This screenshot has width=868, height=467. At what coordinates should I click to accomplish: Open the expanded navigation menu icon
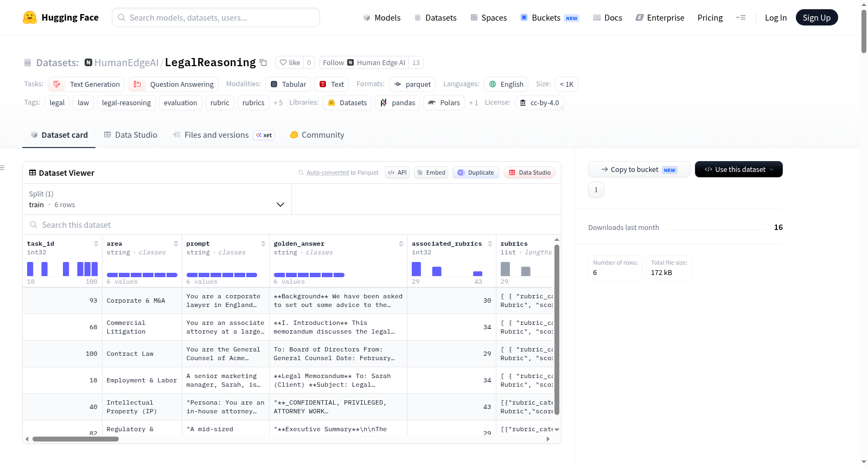point(741,17)
